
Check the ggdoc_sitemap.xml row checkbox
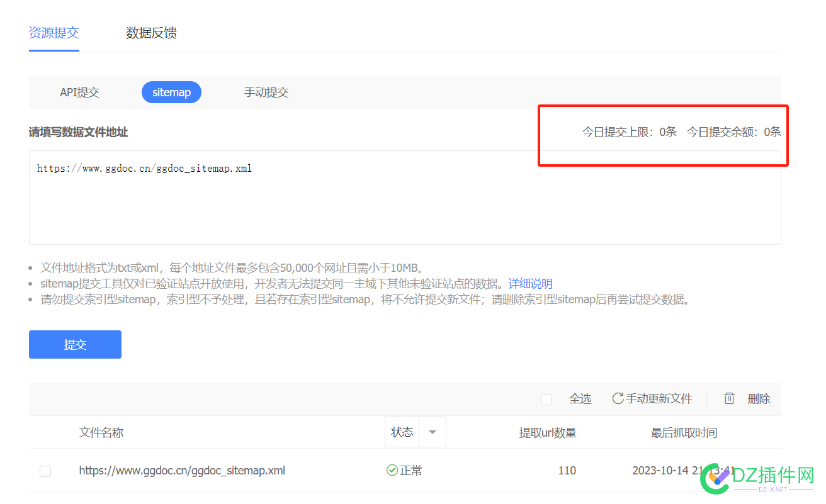pos(45,471)
